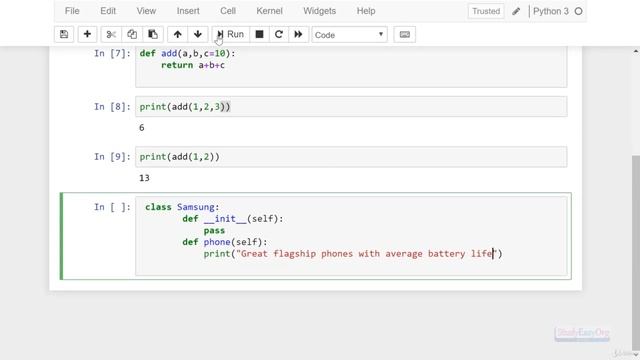Click the Trusted notebook button

pyautogui.click(x=486, y=11)
